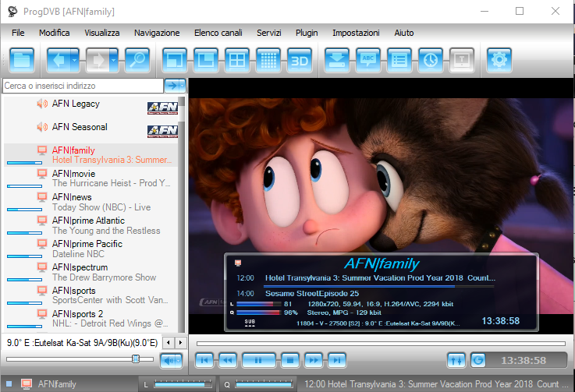Open the ABC subtitles icon
The width and height of the screenshot is (575, 392).
pyautogui.click(x=368, y=60)
